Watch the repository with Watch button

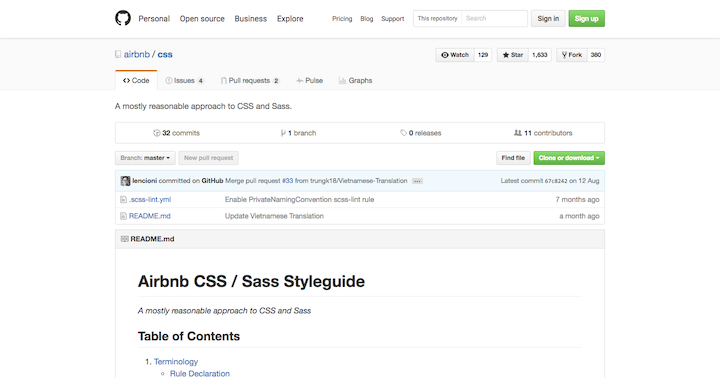click(x=455, y=55)
